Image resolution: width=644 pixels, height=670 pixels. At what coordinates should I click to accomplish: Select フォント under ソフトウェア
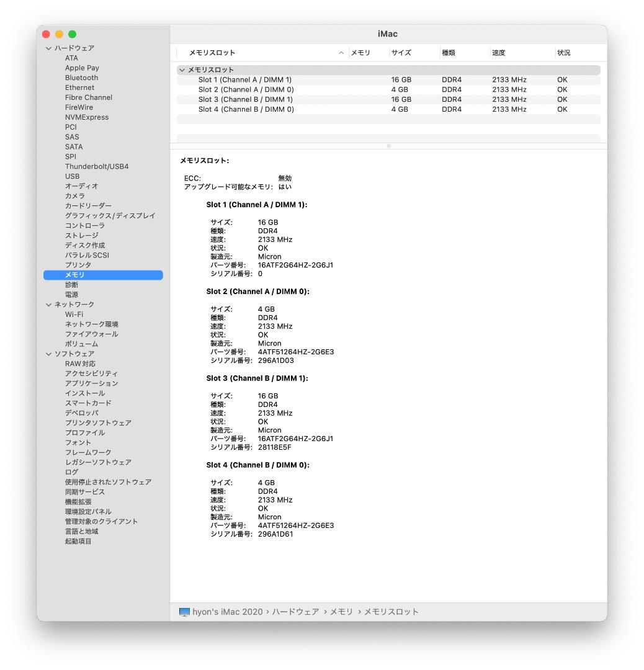click(x=76, y=442)
